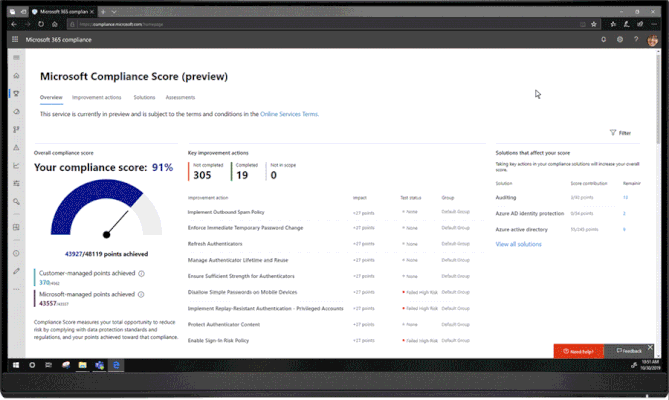
Task: Open Microsoft Teams from taskbar
Action: tap(99, 365)
